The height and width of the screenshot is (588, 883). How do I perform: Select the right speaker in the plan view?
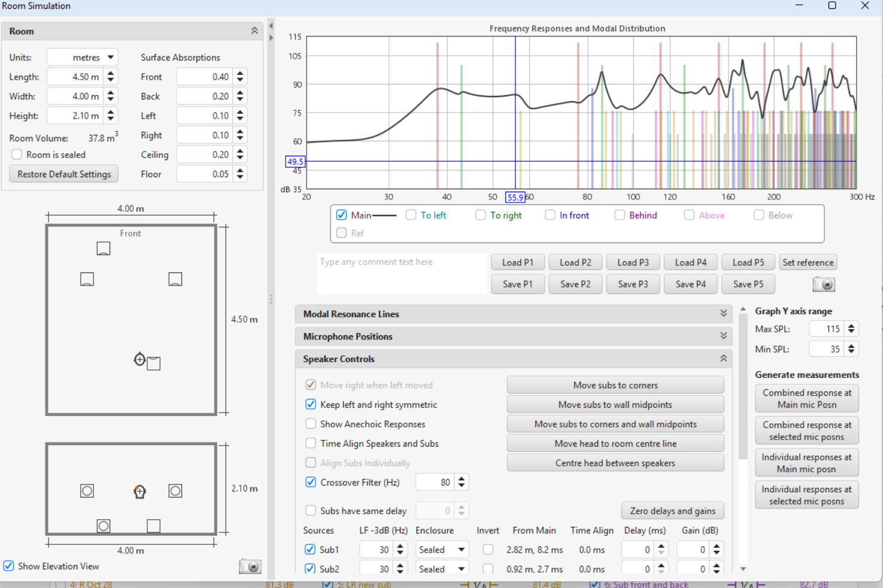click(x=175, y=279)
